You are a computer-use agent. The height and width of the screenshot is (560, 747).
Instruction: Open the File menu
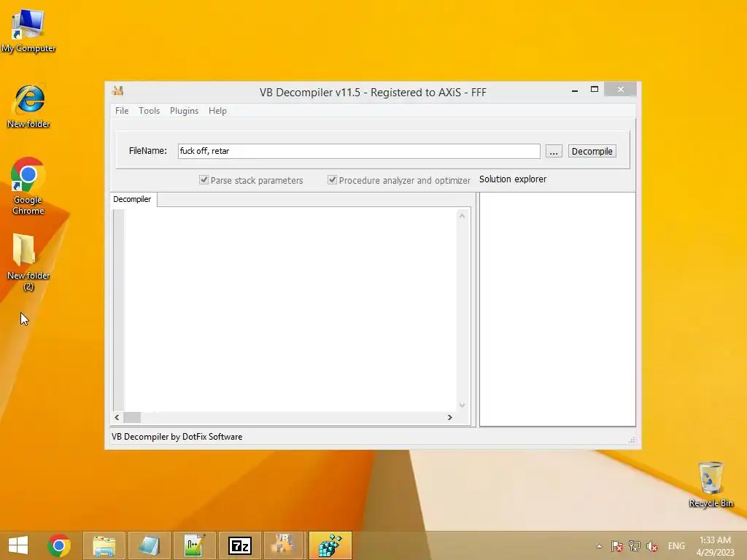(122, 111)
